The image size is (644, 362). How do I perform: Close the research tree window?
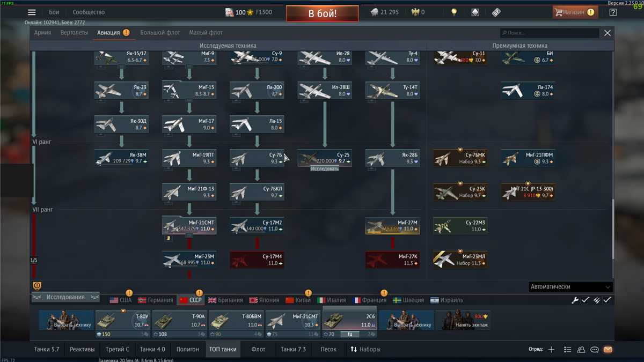coord(608,33)
